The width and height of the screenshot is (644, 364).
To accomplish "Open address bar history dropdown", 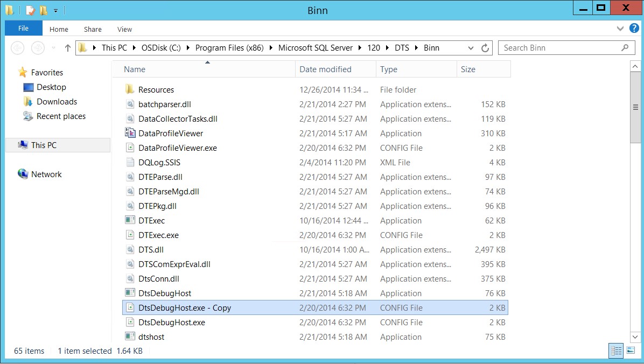I will [x=471, y=48].
